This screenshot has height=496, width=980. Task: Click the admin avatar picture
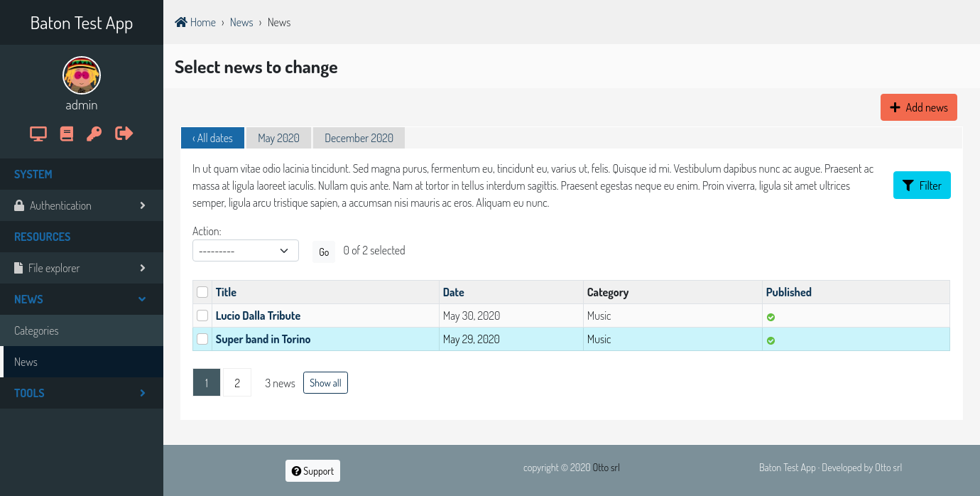[82, 75]
